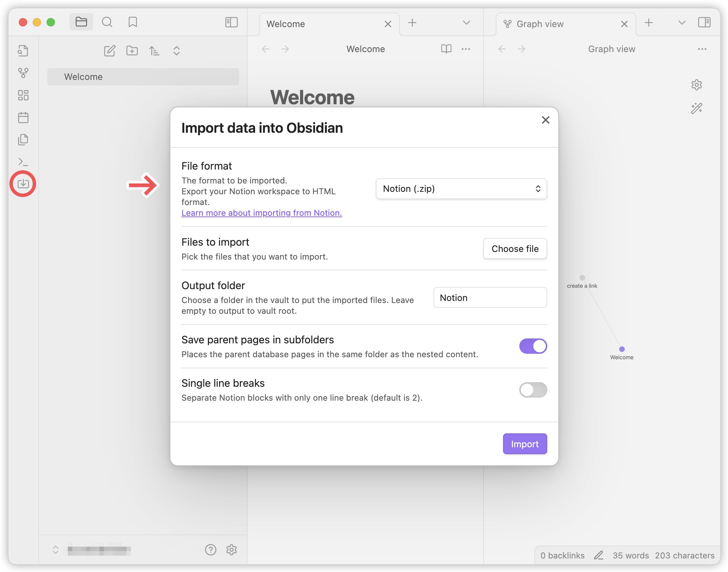Open graph view from ribbon
The width and height of the screenshot is (728, 572).
(x=23, y=73)
